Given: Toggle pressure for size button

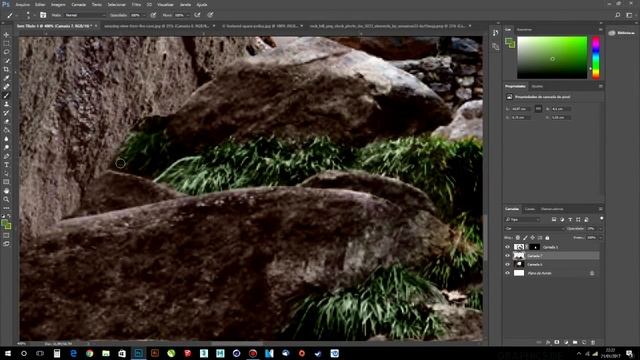Looking at the screenshot, I should click(x=211, y=15).
